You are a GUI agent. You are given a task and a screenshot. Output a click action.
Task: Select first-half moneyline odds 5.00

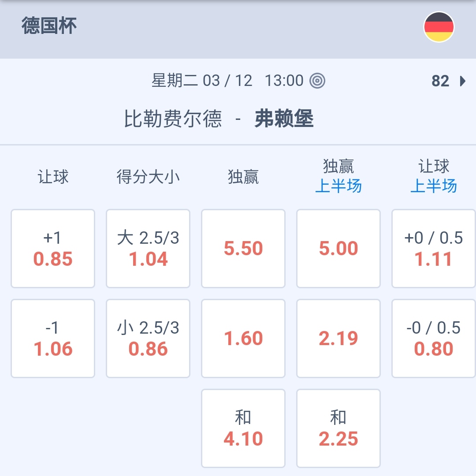pyautogui.click(x=338, y=249)
